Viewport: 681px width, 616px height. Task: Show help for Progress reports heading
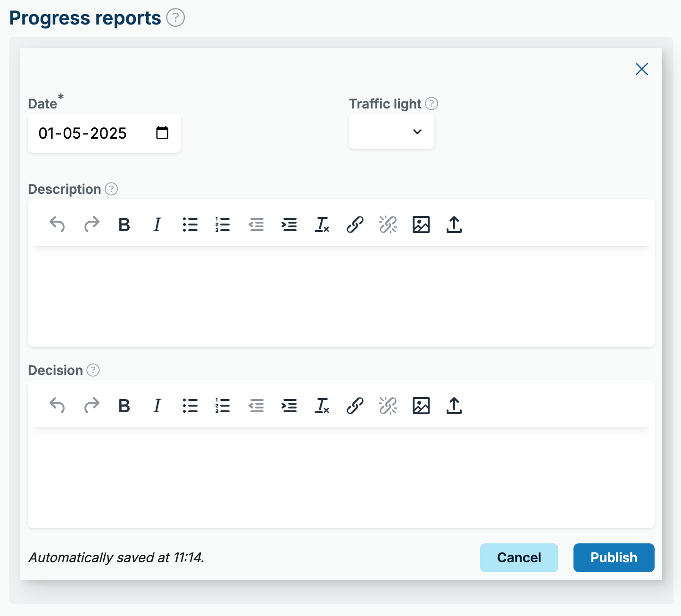pos(175,18)
